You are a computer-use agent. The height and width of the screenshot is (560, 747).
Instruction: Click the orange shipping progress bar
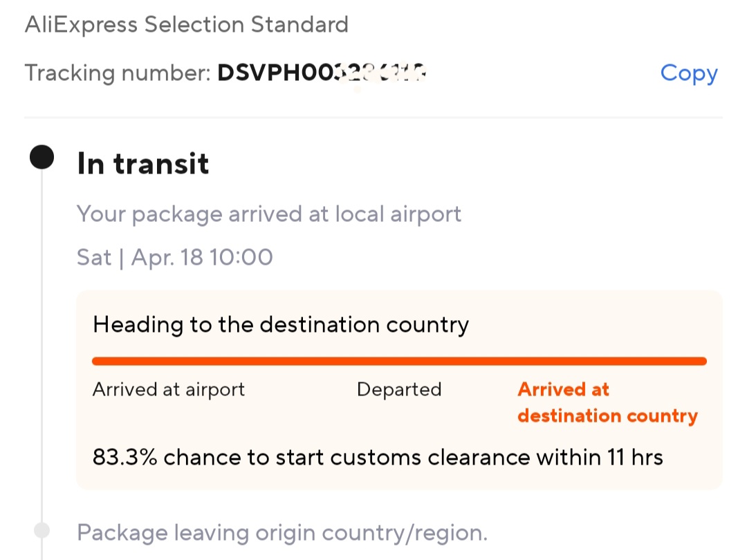pyautogui.click(x=399, y=361)
